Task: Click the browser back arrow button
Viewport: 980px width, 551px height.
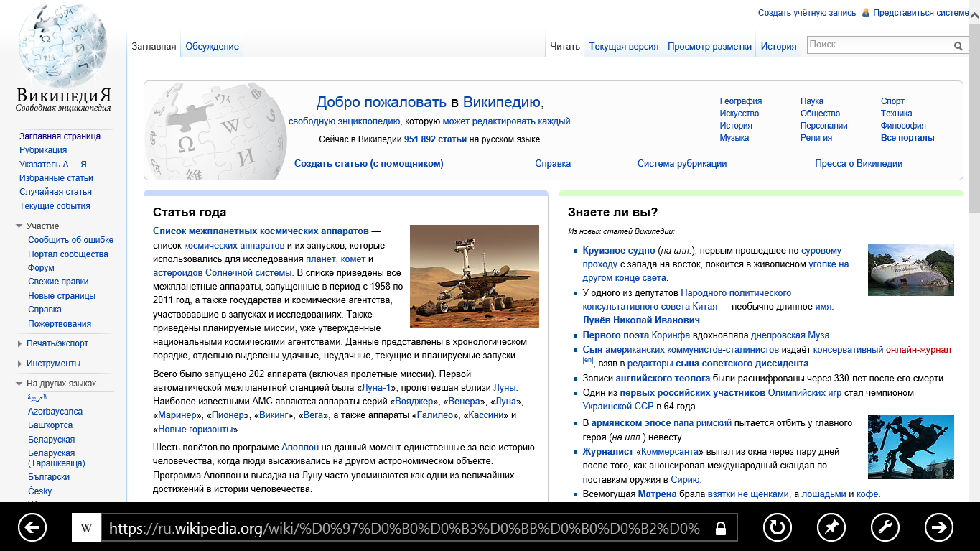Action: coord(32,528)
